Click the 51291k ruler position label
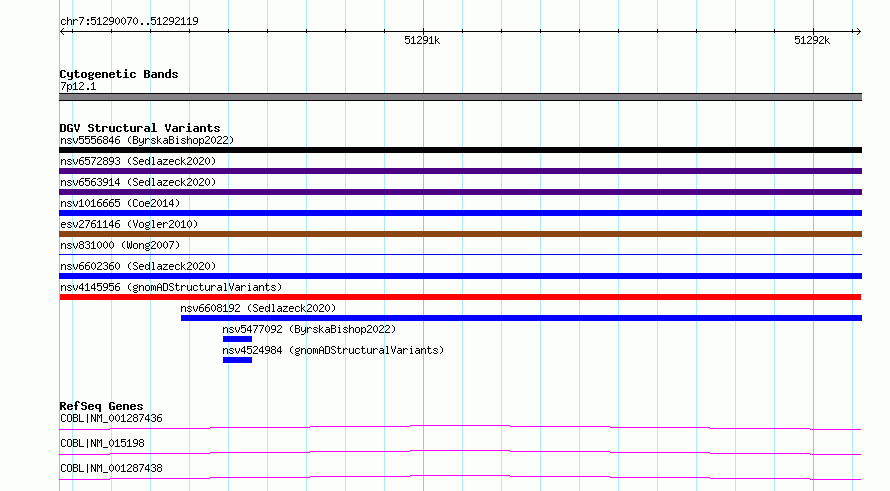This screenshot has height=491, width=890. point(422,40)
